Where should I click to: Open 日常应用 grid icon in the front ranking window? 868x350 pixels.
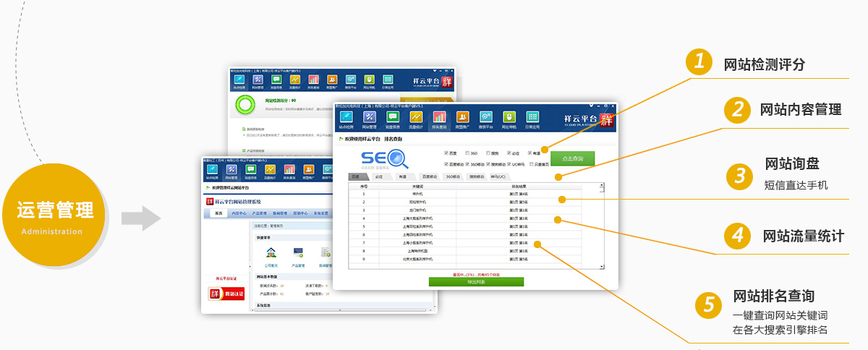(x=532, y=119)
